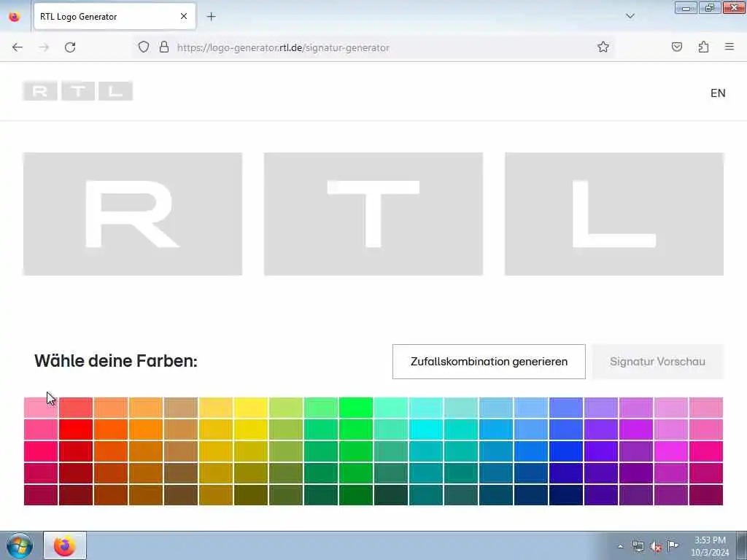Select the large grey R logo tile
747x560 pixels.
[x=133, y=214]
